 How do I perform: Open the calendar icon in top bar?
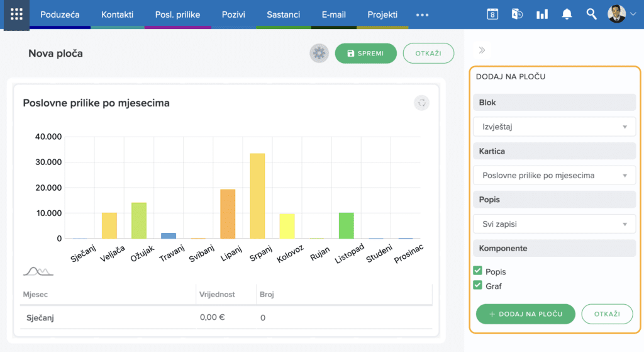[492, 14]
